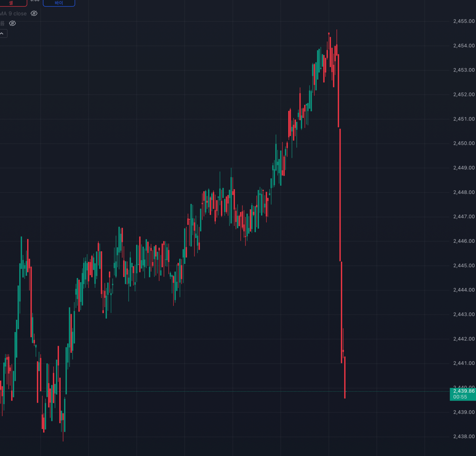Toggle visibility eye for the volume indicator
The width and height of the screenshot is (476, 456).
tap(12, 23)
